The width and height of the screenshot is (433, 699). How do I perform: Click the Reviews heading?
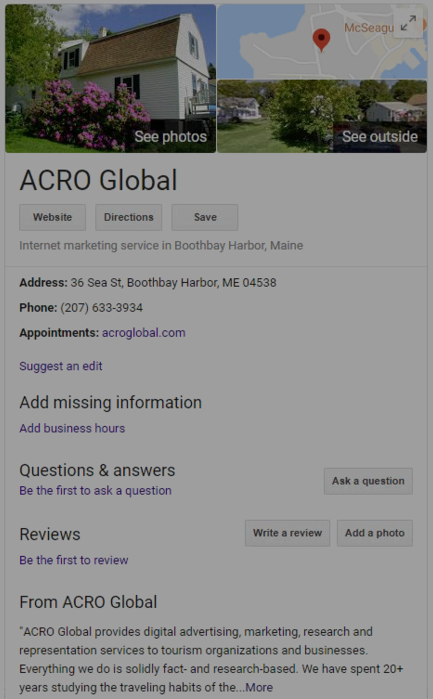point(50,534)
